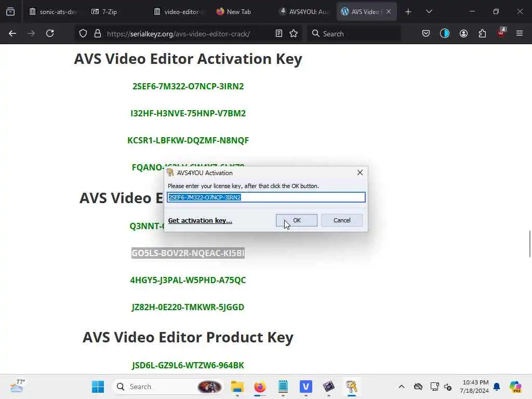Viewport: 532px width, 399px height.
Task: Confirm activation with the OK button
Action: tap(297, 220)
